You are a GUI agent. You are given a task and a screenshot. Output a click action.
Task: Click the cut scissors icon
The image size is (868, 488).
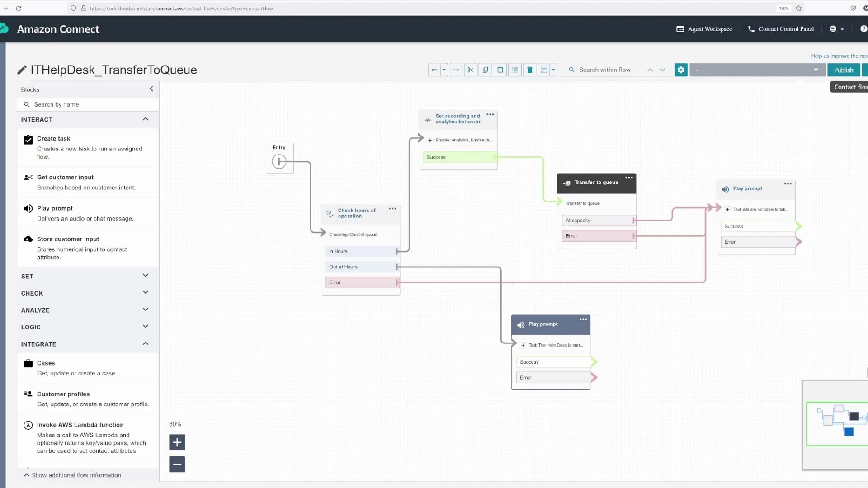(x=470, y=70)
